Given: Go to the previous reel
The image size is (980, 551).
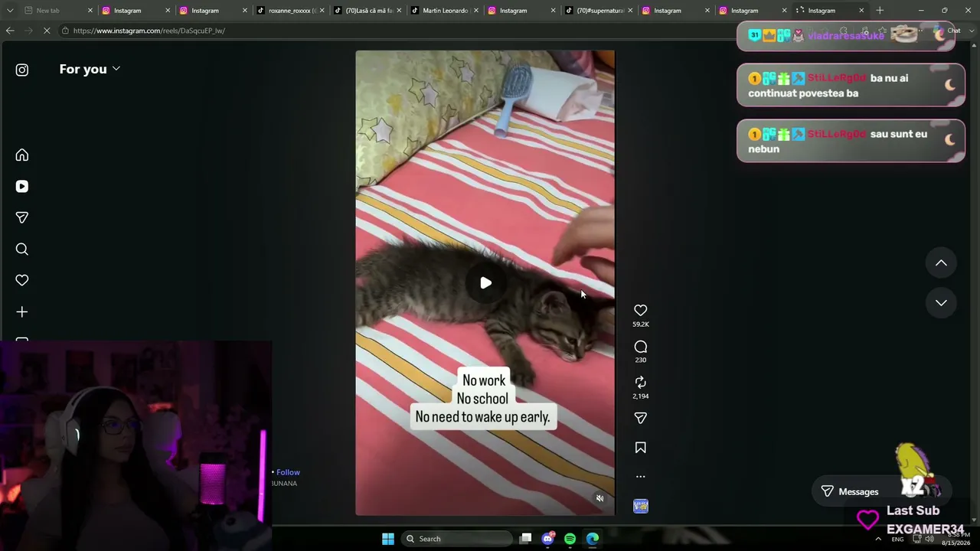Looking at the screenshot, I should 941,263.
